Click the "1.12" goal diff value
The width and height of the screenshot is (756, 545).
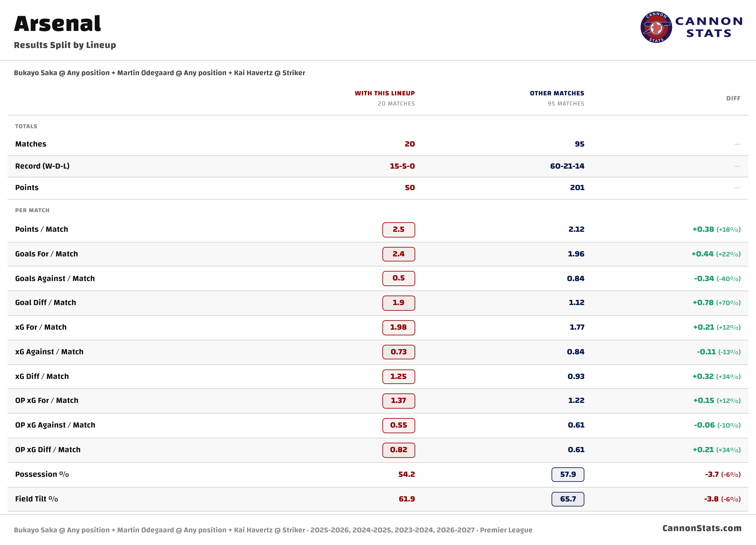576,303
